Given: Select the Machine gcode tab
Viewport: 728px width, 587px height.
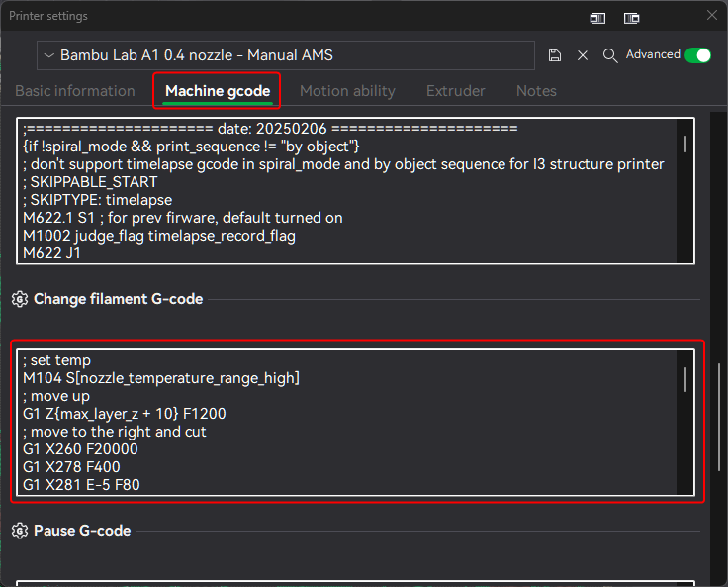Looking at the screenshot, I should click(218, 91).
